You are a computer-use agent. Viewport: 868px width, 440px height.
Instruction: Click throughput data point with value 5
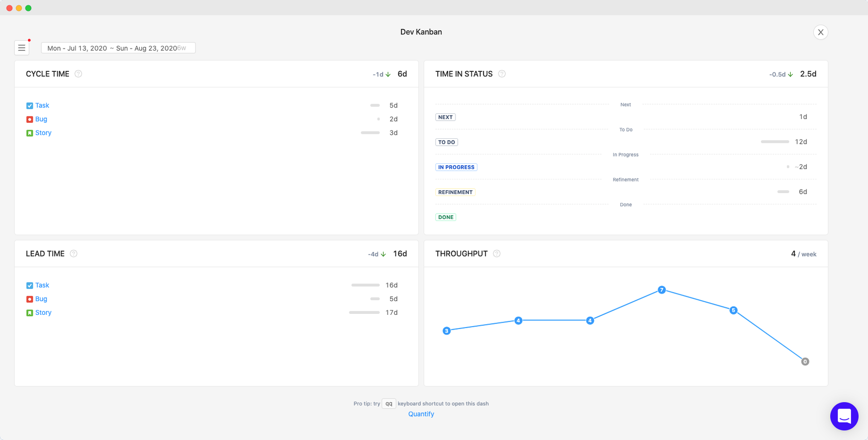[733, 310]
